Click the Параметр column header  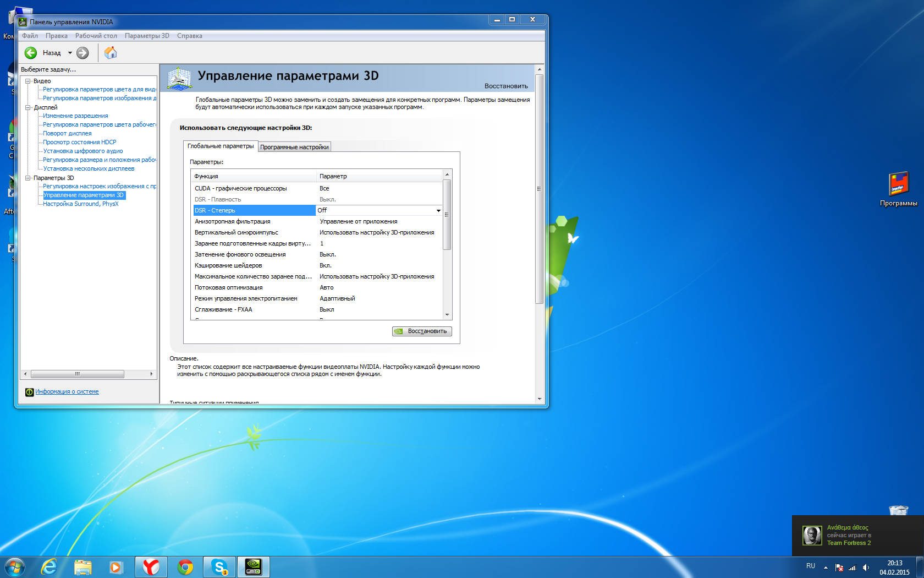(x=380, y=177)
